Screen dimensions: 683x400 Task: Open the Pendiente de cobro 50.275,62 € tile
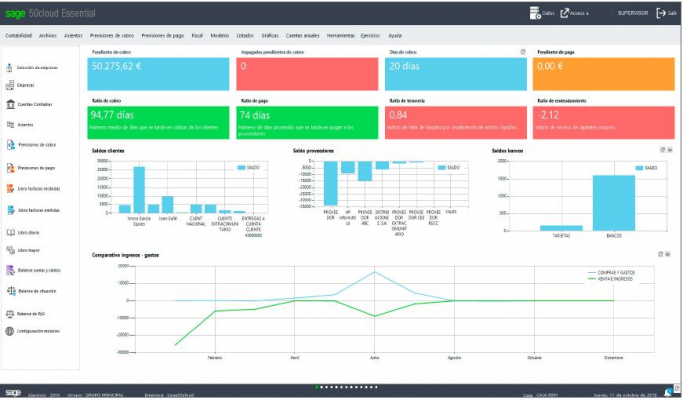(x=158, y=74)
